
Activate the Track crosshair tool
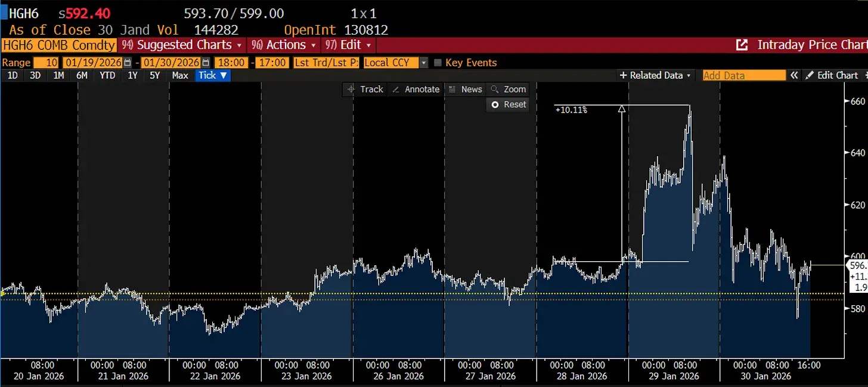pos(365,89)
